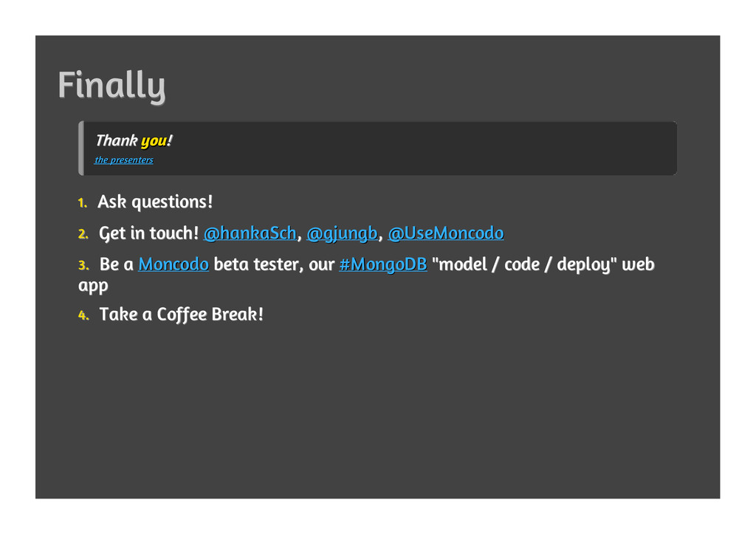756x534 pixels.
Task: Open the @gjungb handle link
Action: click(x=342, y=233)
